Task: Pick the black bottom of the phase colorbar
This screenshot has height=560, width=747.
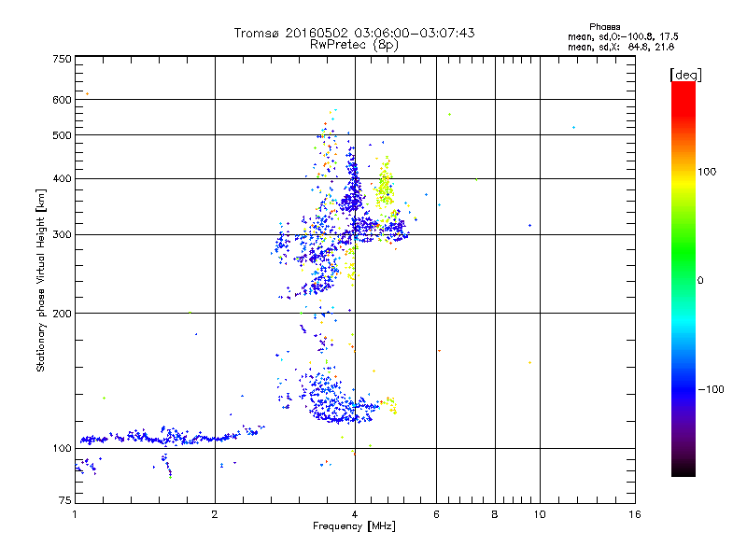Action: pyautogui.click(x=684, y=469)
